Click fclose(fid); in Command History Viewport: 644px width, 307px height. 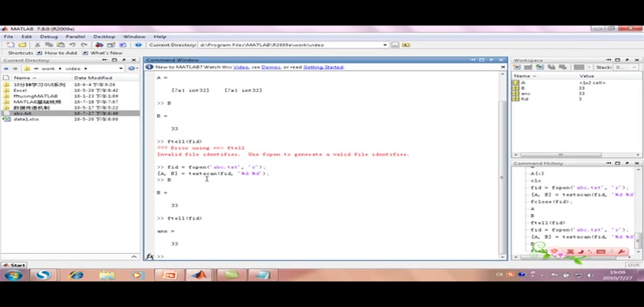[551, 202]
